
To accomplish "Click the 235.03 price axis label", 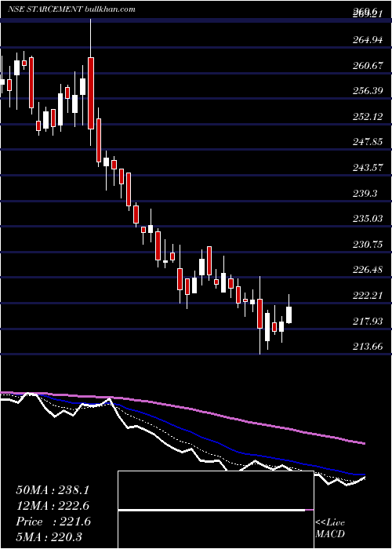I will pyautogui.click(x=368, y=219).
